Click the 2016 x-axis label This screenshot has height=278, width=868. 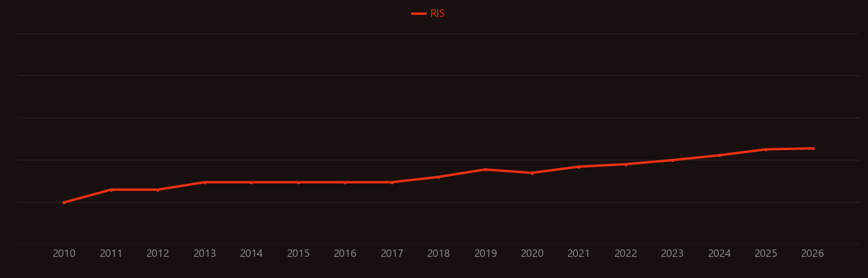coord(345,254)
